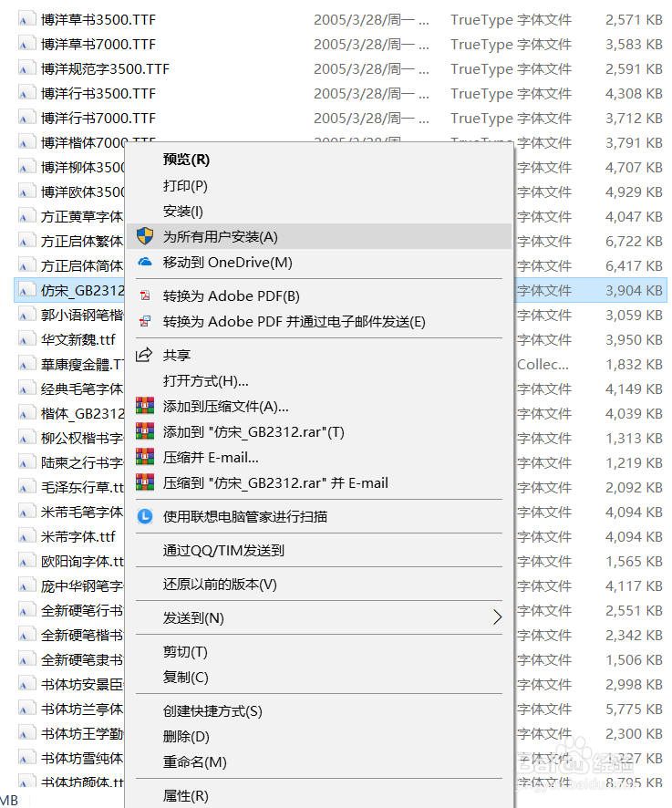Click the WinRAR icon beside 压缩到 "仿宋_GB2312.rar" 并 E-mail
The image size is (672, 808).
(145, 482)
